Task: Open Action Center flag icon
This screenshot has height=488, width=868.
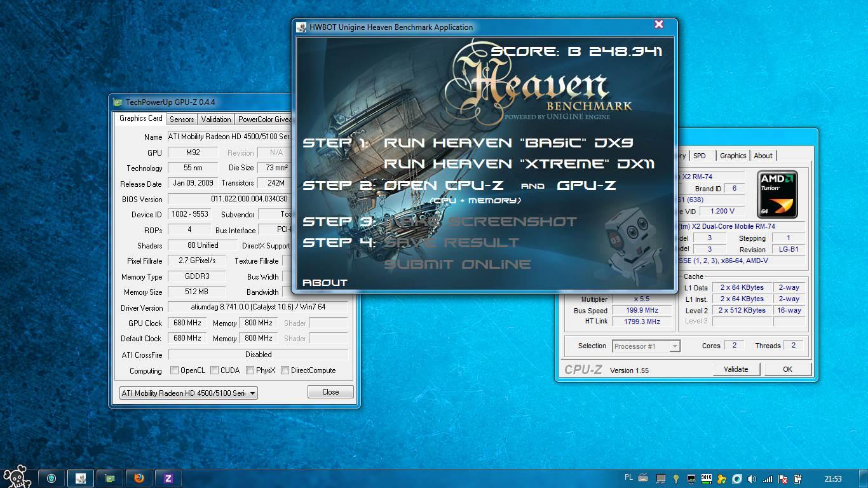Action: click(783, 479)
